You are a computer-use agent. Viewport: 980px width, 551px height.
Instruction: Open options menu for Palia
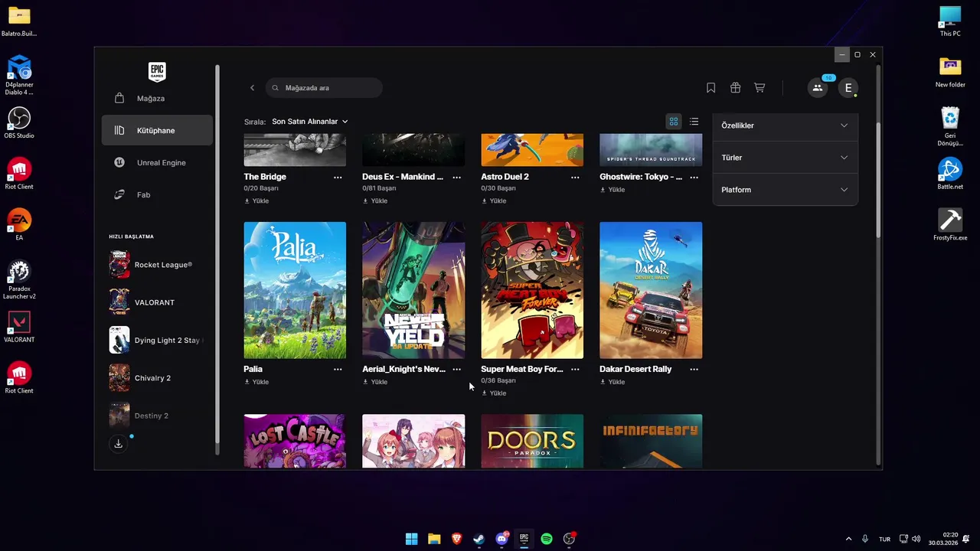[338, 369]
